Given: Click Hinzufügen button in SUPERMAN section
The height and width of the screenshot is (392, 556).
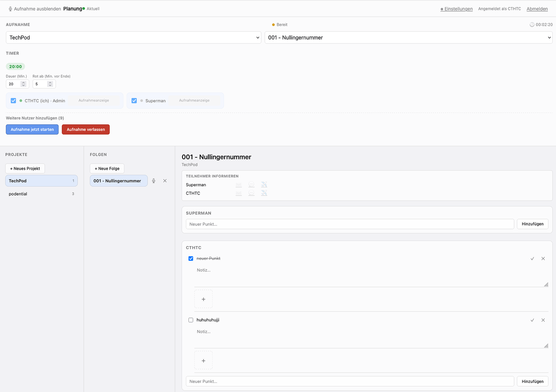Looking at the screenshot, I should (533, 224).
